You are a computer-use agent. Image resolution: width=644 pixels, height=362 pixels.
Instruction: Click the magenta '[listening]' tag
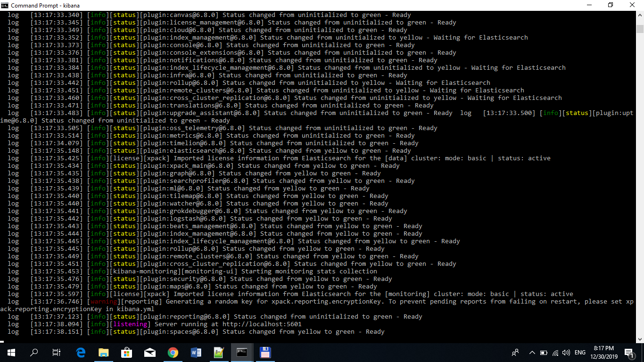[x=130, y=324]
